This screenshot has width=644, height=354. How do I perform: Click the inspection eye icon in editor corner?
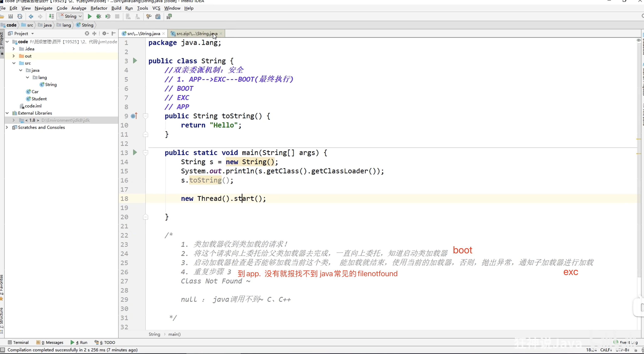coord(639,40)
